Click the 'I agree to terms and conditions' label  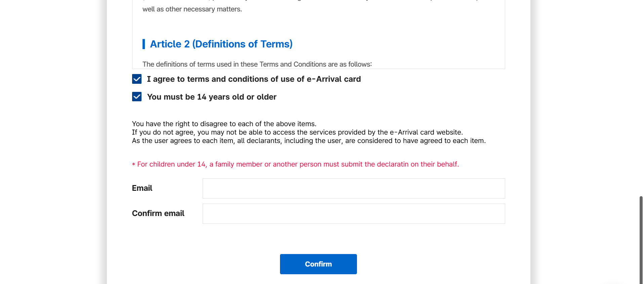pyautogui.click(x=254, y=79)
